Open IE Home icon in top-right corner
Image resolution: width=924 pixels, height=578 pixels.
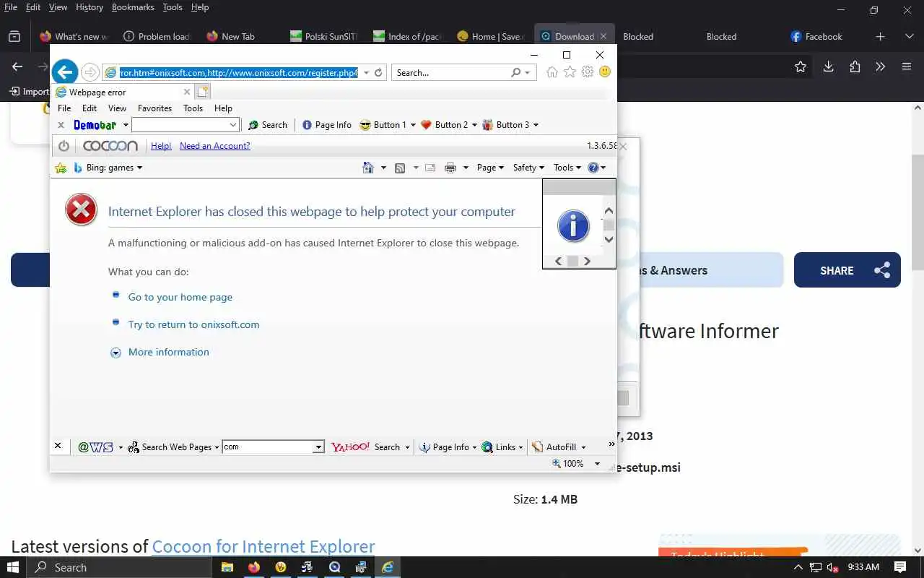[552, 72]
